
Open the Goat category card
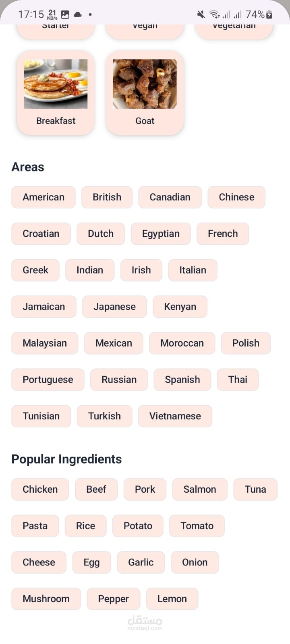point(145,93)
